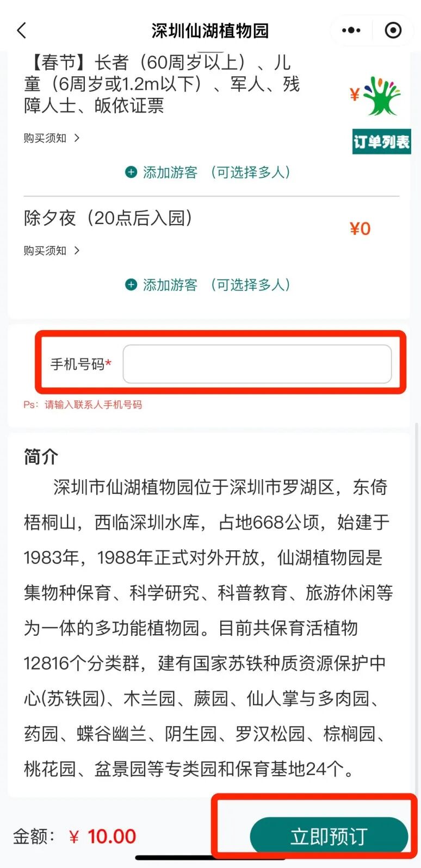Select the 【春节】长者 ticket title
The height and width of the screenshot is (868, 421).
tap(162, 84)
